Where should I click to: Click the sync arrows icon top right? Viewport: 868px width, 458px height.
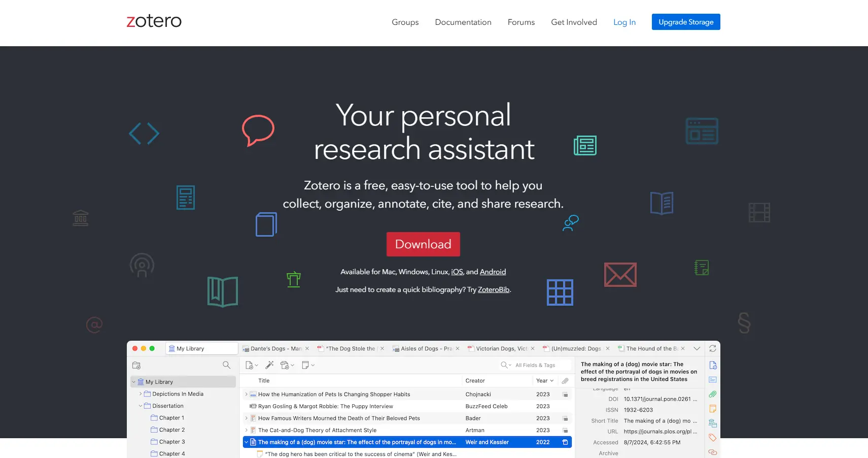coord(712,349)
